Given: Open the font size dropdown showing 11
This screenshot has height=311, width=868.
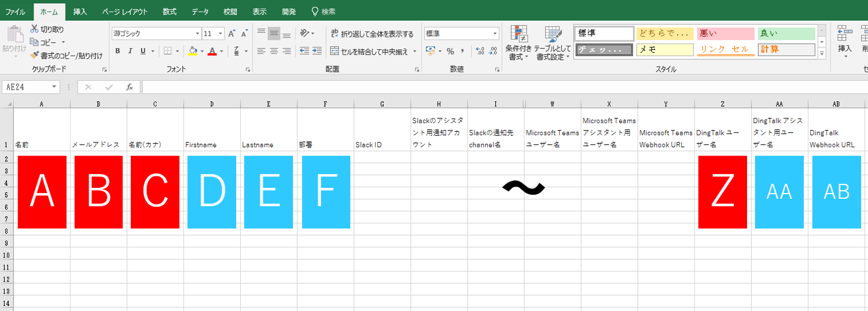Looking at the screenshot, I should click(220, 34).
